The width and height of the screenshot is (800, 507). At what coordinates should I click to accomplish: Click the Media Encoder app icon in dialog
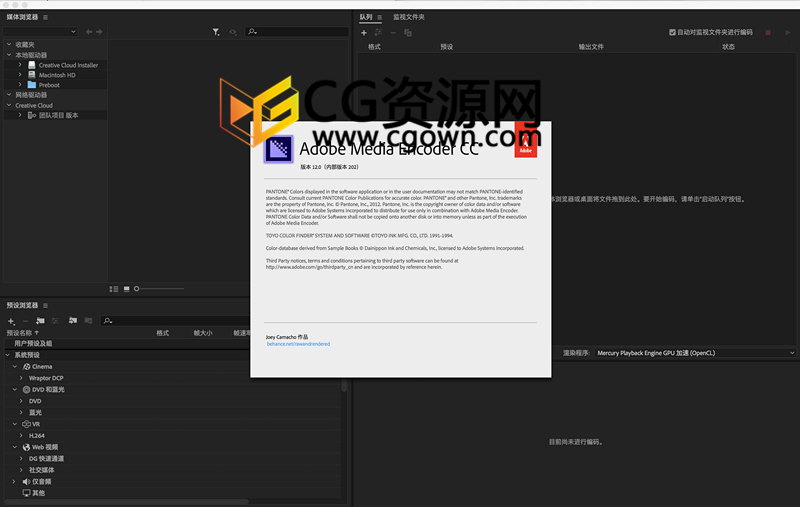click(279, 149)
